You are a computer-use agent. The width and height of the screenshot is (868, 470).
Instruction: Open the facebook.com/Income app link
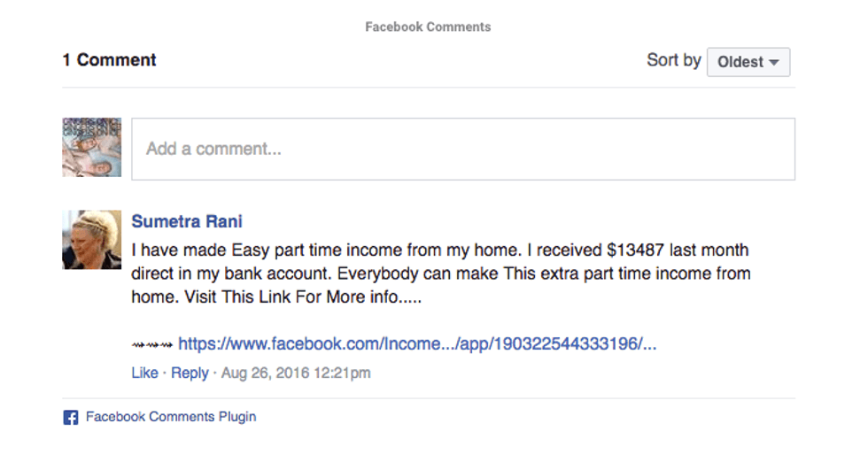pyautogui.click(x=417, y=344)
